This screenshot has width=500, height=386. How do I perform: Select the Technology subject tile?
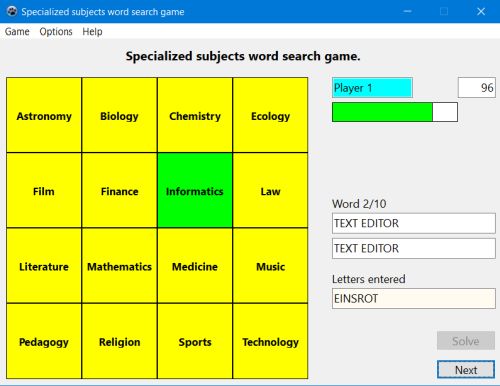(270, 341)
